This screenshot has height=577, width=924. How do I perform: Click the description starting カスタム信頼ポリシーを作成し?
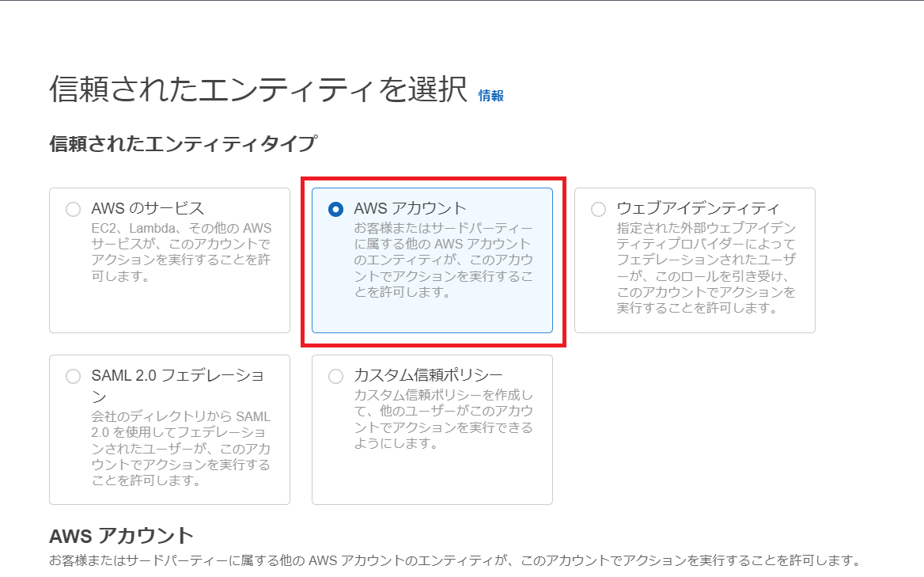click(444, 419)
